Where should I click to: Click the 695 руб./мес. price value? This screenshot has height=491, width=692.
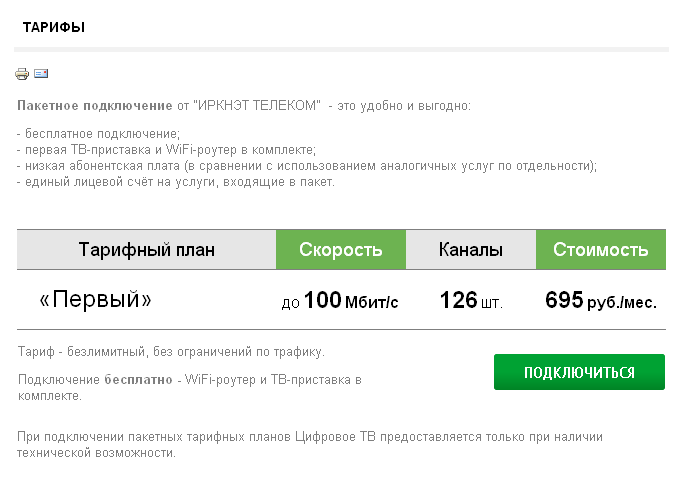(601, 301)
